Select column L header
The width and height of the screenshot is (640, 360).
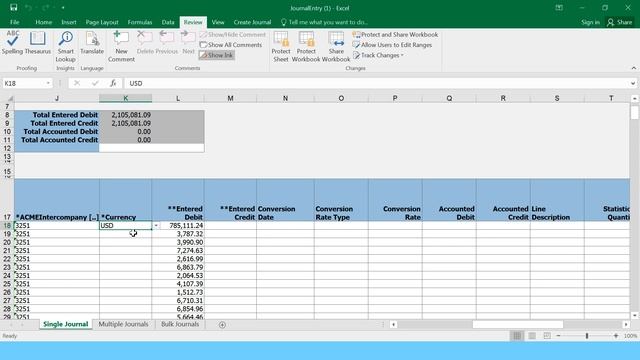[178, 98]
